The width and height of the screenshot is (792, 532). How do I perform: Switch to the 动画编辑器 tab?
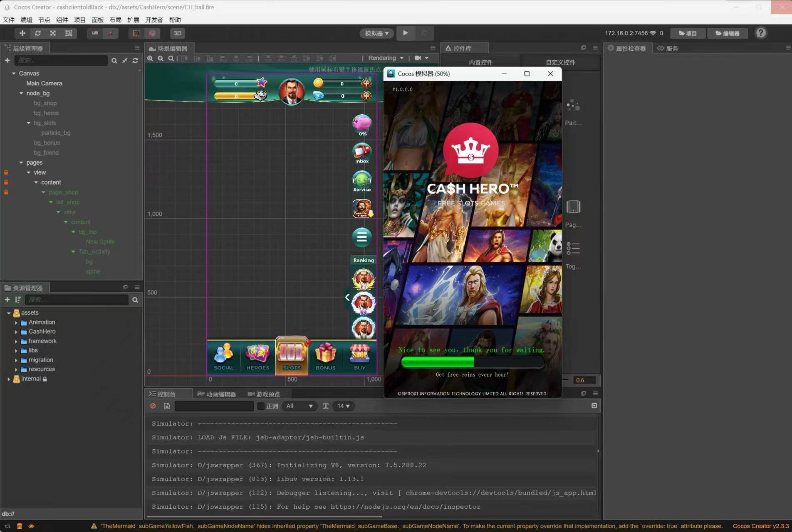click(x=217, y=394)
